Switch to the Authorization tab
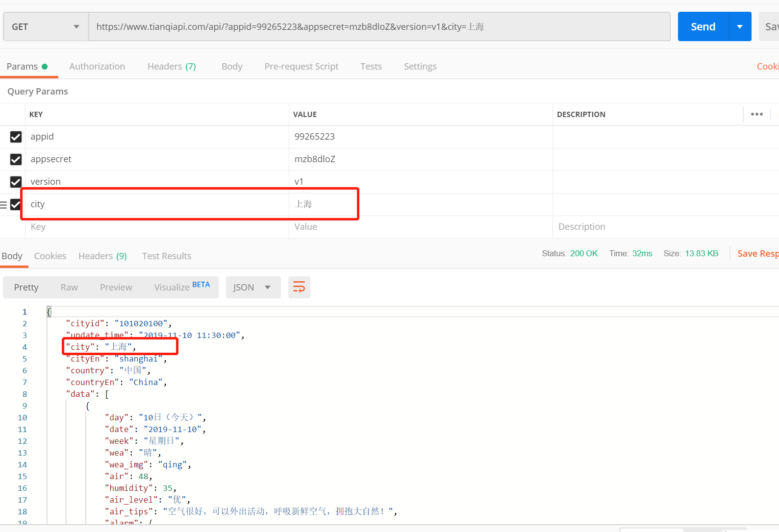Viewport: 779px width, 532px height. [x=97, y=66]
